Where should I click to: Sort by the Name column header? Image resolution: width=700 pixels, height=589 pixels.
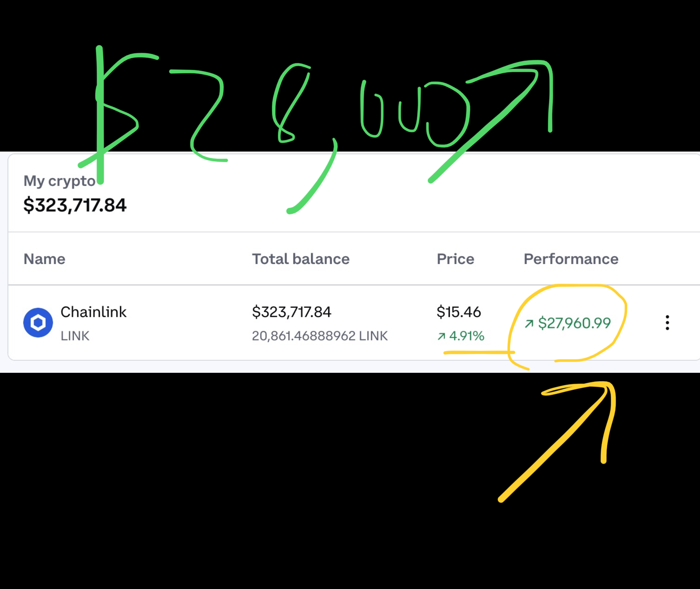44,259
